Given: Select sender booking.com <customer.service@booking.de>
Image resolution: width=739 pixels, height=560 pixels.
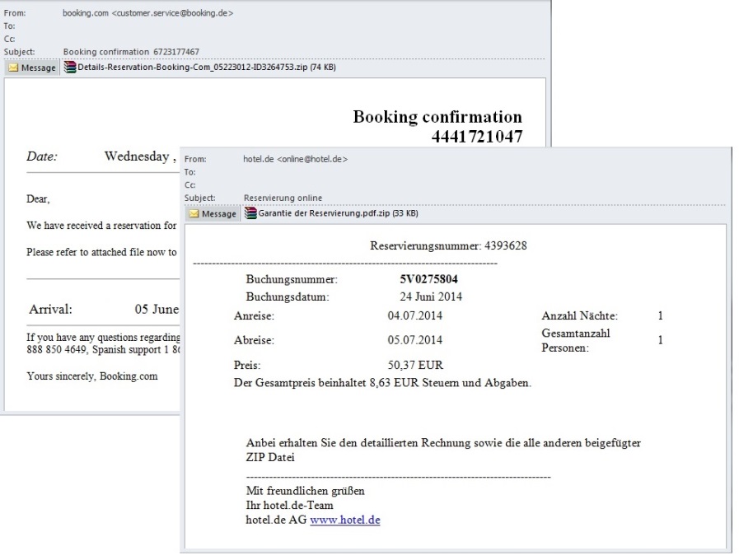Looking at the screenshot, I should click(x=148, y=13).
